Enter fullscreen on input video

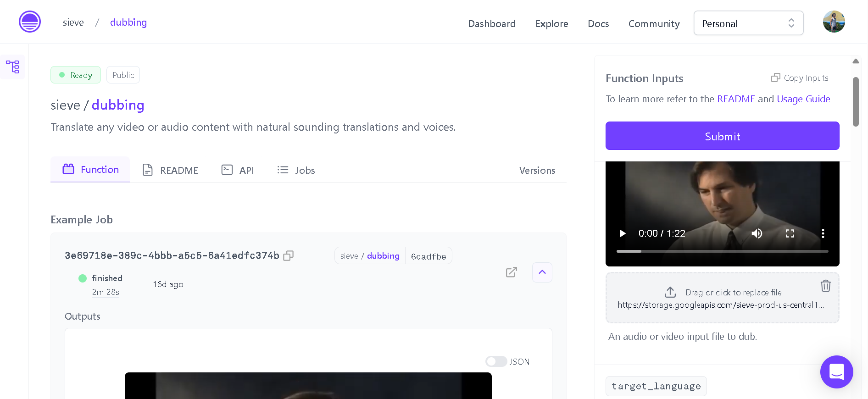coord(790,233)
